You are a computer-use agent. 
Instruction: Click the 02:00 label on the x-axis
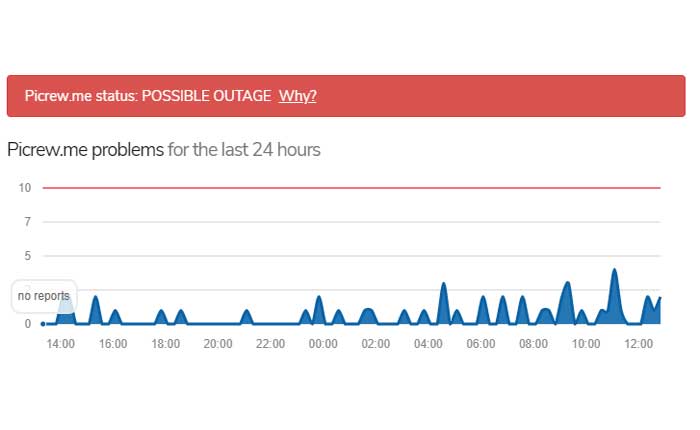(x=376, y=344)
